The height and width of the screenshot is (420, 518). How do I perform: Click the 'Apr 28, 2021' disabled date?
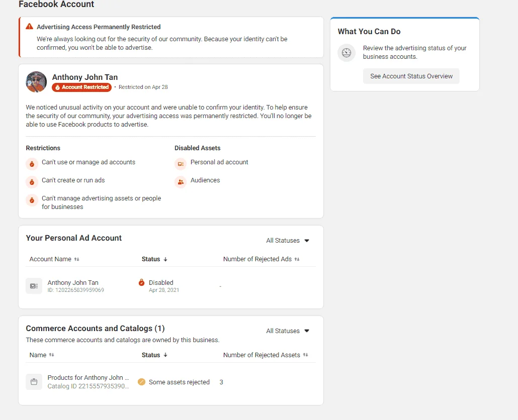tap(164, 290)
